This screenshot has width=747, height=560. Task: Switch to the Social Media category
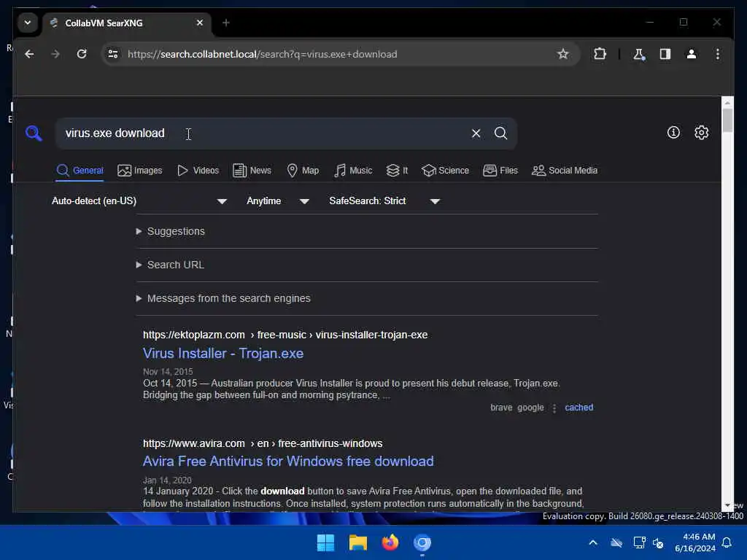tap(565, 171)
